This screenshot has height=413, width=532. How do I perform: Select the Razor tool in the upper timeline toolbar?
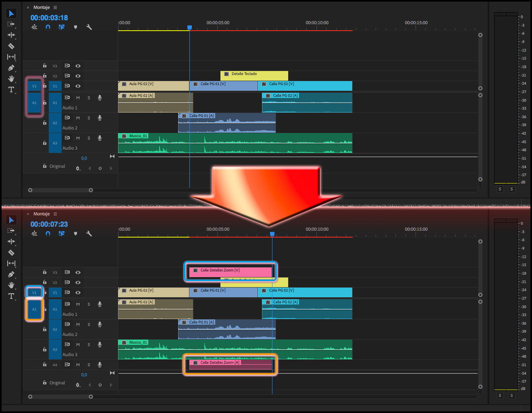11,46
